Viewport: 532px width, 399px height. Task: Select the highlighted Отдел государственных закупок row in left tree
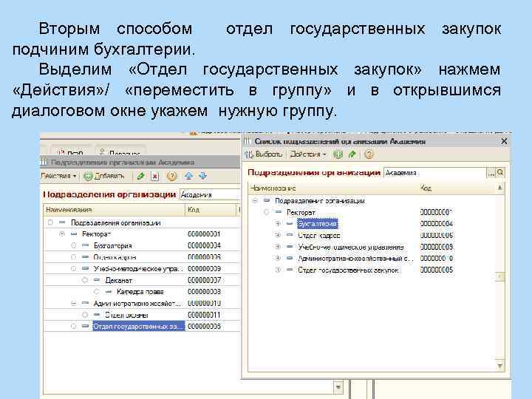[x=139, y=327]
